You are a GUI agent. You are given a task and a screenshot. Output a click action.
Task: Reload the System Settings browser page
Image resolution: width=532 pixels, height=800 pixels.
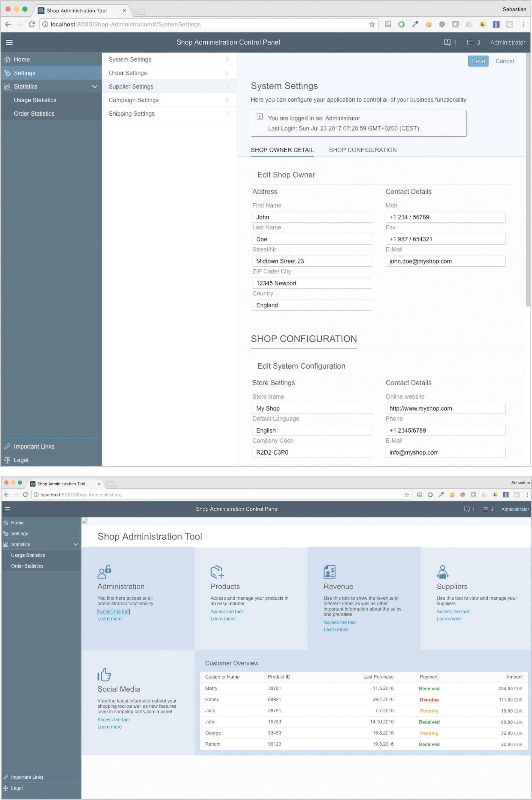[32, 25]
